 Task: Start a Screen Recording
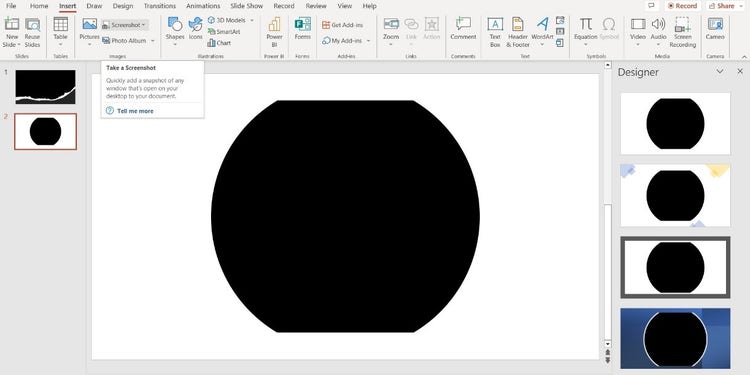683,32
